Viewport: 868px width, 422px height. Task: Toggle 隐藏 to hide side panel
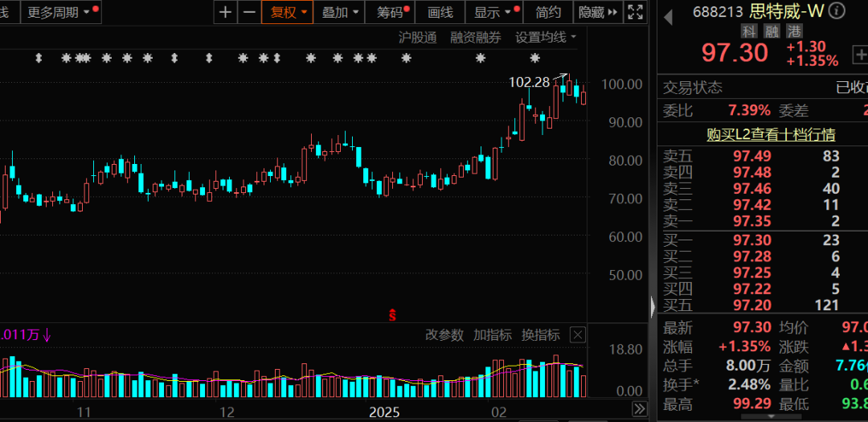[599, 12]
